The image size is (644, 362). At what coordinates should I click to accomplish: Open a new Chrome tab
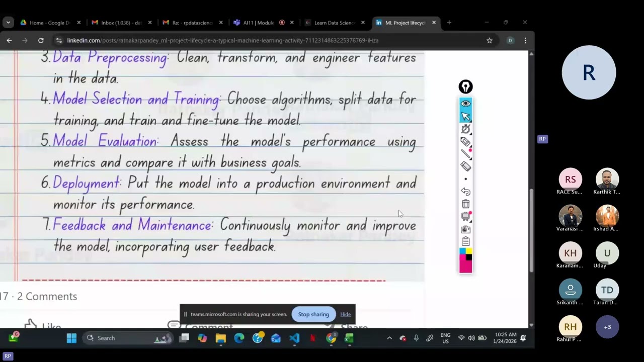tap(449, 23)
